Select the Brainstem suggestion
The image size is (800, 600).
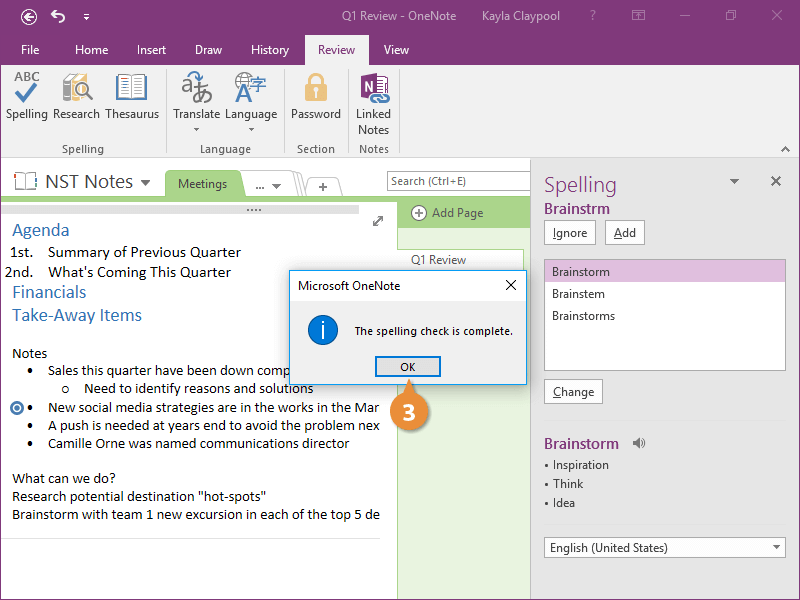click(x=578, y=294)
